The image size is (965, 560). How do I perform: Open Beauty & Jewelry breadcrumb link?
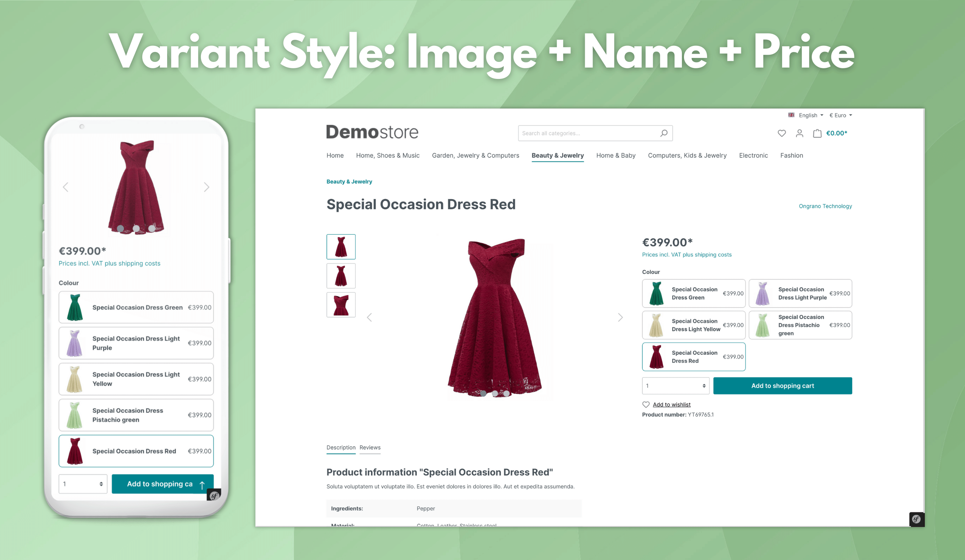pyautogui.click(x=349, y=181)
